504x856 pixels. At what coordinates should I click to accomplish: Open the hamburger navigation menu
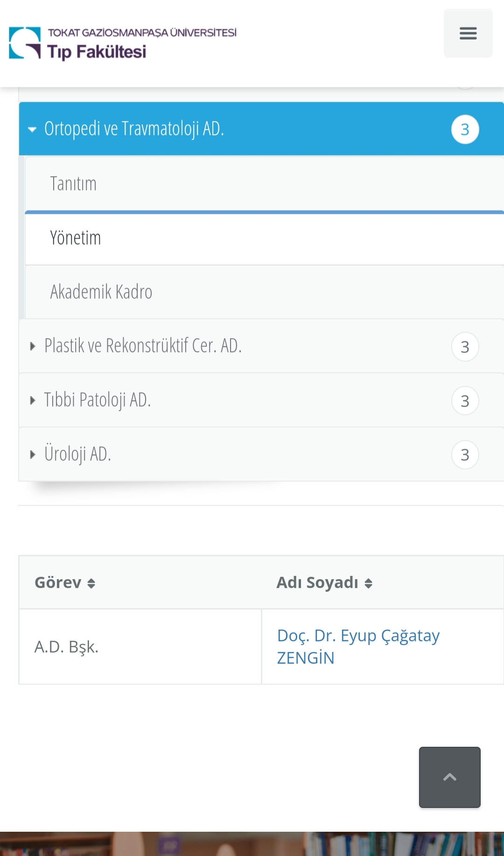[468, 33]
